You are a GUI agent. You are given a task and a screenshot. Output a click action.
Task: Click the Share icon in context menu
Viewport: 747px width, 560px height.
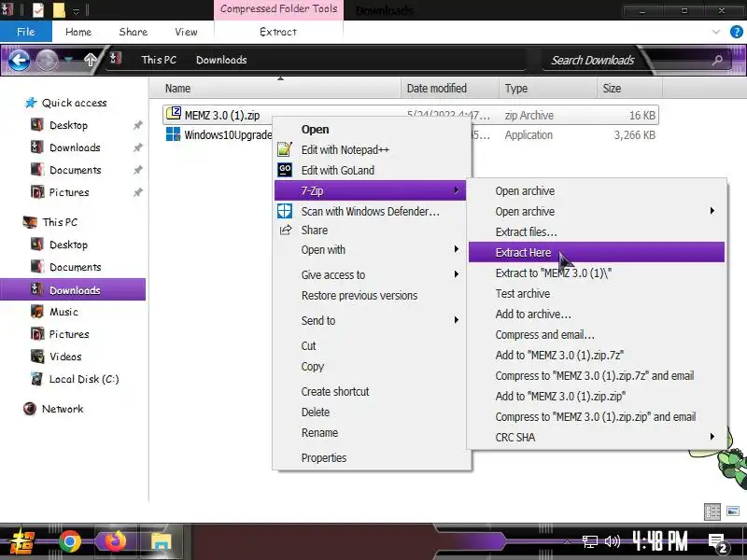[x=285, y=231]
